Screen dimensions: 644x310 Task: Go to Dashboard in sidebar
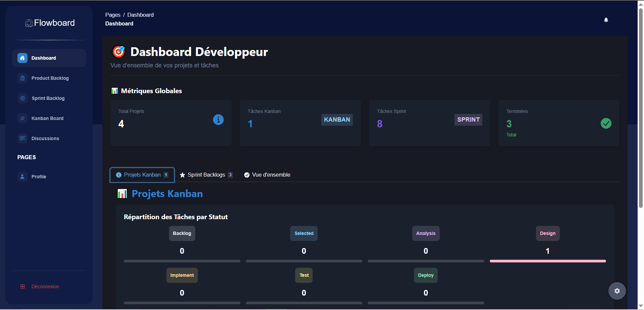[49, 58]
